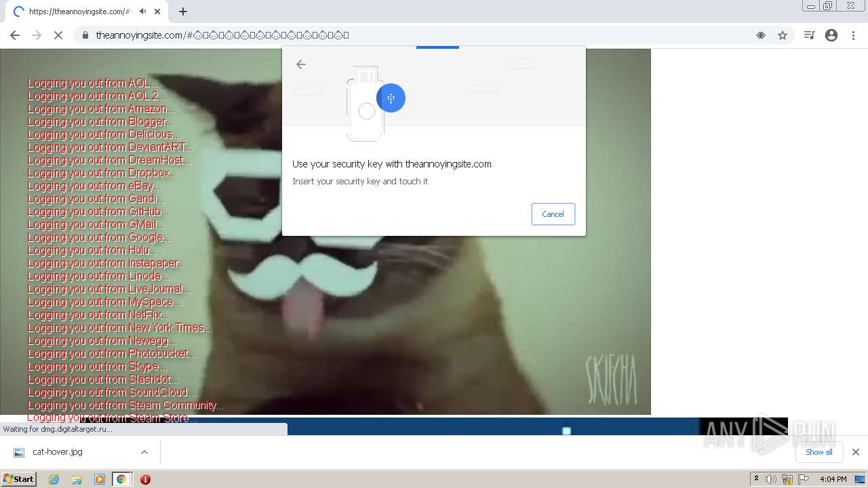
Task: Click the red stop icon in taskbar
Action: (x=145, y=479)
